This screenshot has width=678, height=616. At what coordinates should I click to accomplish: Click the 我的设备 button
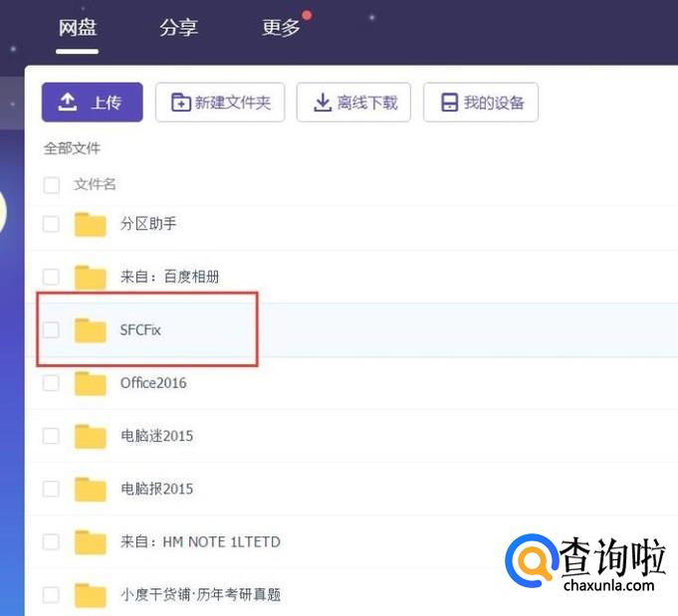tap(481, 103)
